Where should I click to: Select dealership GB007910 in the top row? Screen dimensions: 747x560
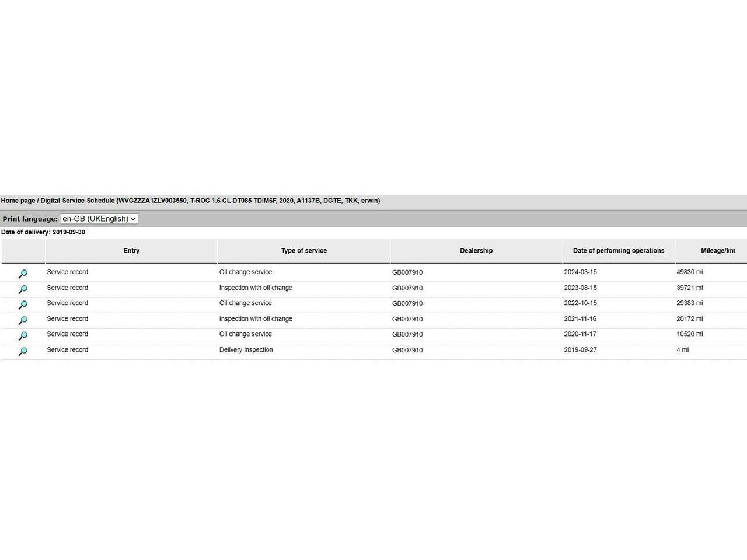(x=407, y=272)
